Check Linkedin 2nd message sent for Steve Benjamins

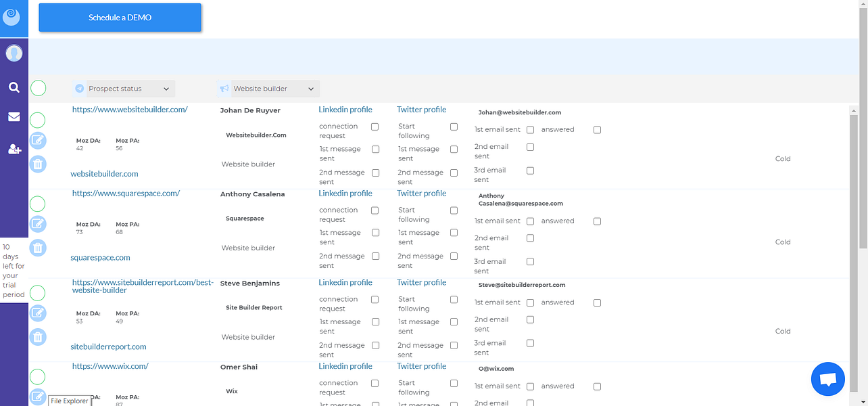375,345
